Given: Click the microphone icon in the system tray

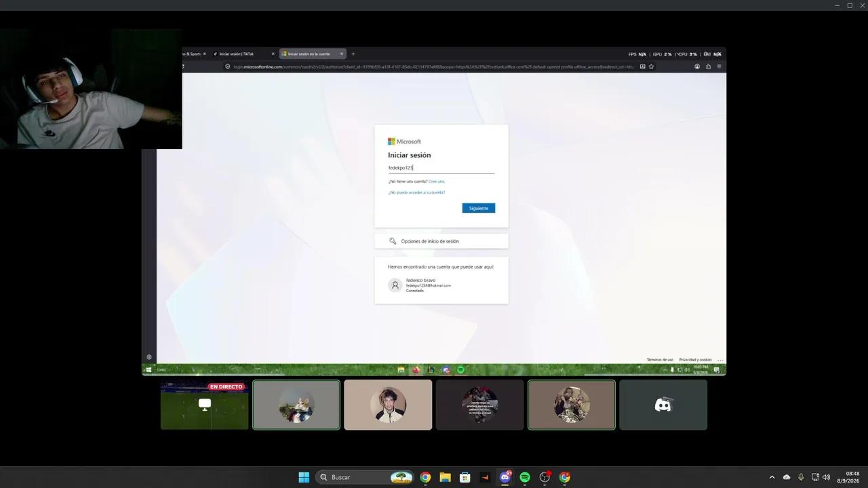Looking at the screenshot, I should (801, 477).
